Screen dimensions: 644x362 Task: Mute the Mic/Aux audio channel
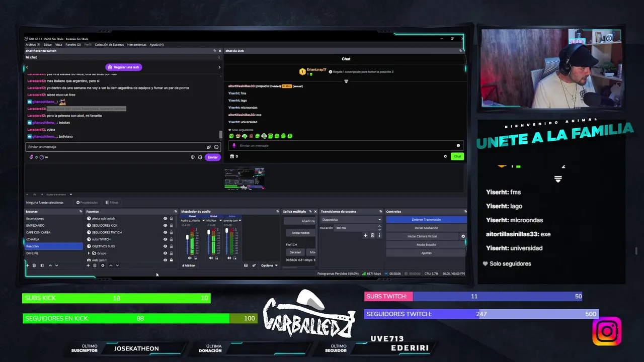(211, 258)
